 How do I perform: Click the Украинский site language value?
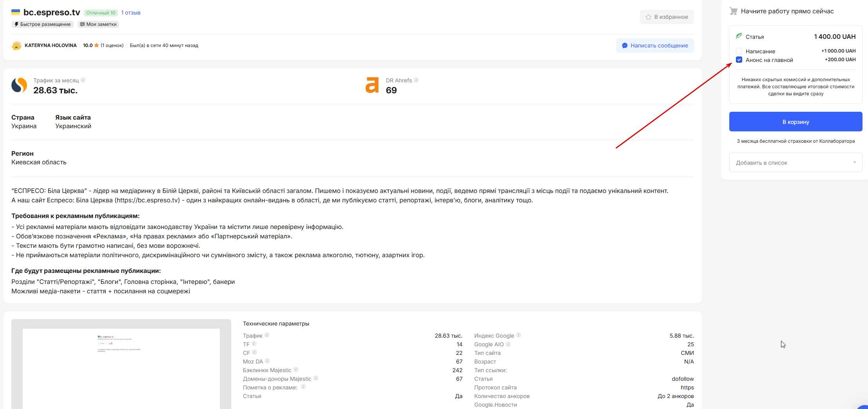pos(73,126)
